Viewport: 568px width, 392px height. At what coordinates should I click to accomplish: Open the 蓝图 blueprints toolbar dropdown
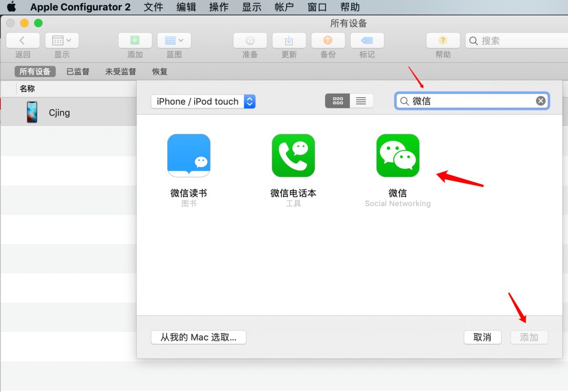point(174,40)
